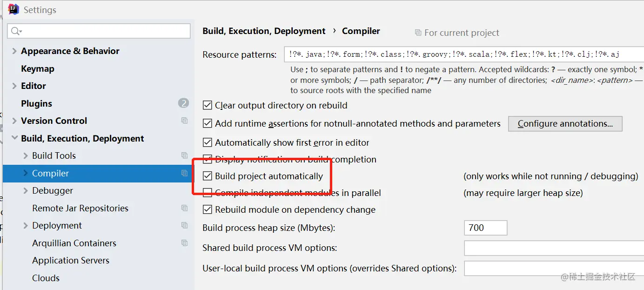The image size is (644, 290).
Task: Expand the Appearance & Behavior section
Action: pyautogui.click(x=14, y=51)
